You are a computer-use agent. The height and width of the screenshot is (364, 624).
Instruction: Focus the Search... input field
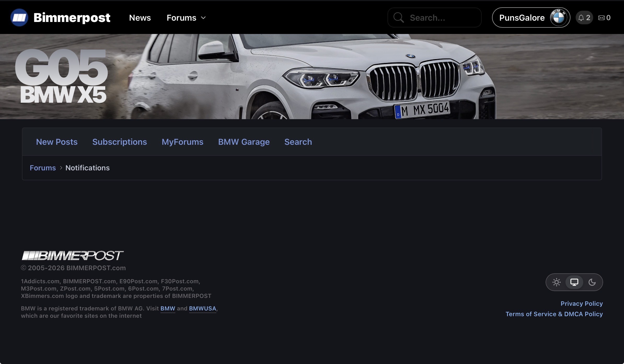[434, 18]
